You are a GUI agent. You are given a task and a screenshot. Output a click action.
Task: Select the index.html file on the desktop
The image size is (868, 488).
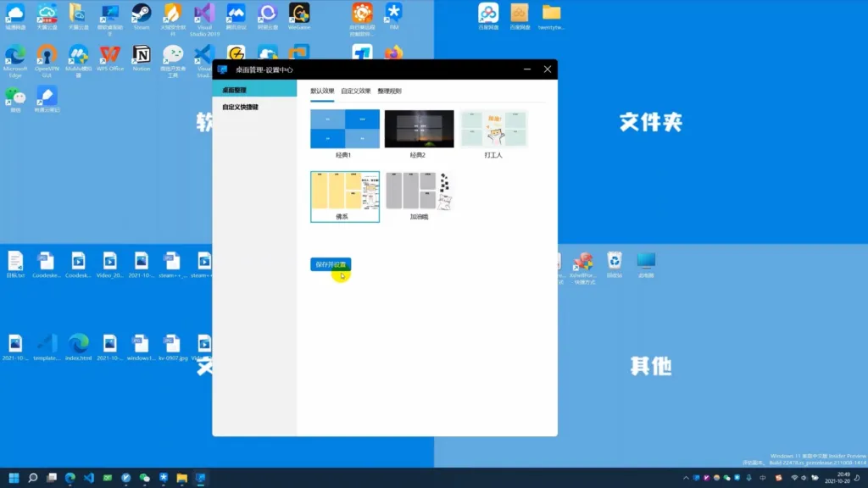(78, 347)
